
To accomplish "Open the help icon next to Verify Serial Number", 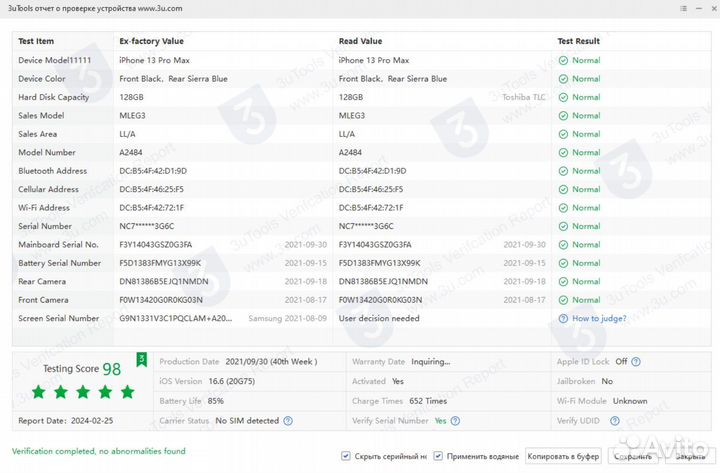I will [x=455, y=421].
